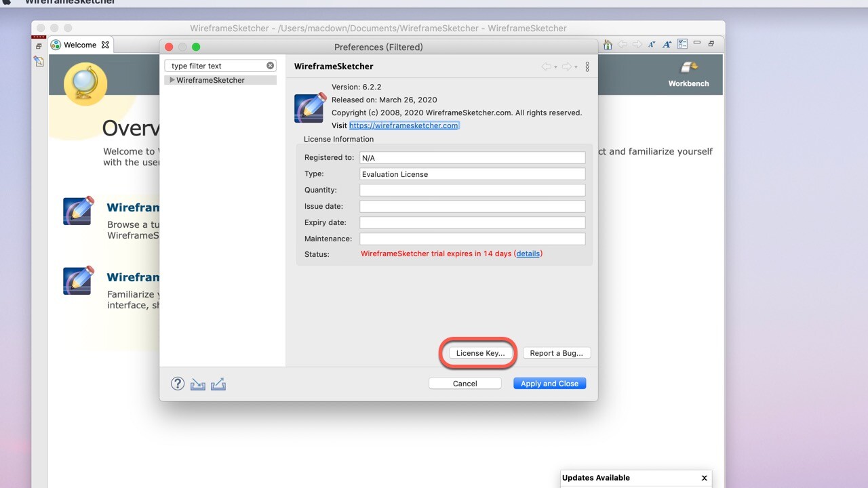Click first Wirefram heading link
Viewport: 868px width, 488px height.
click(x=133, y=207)
